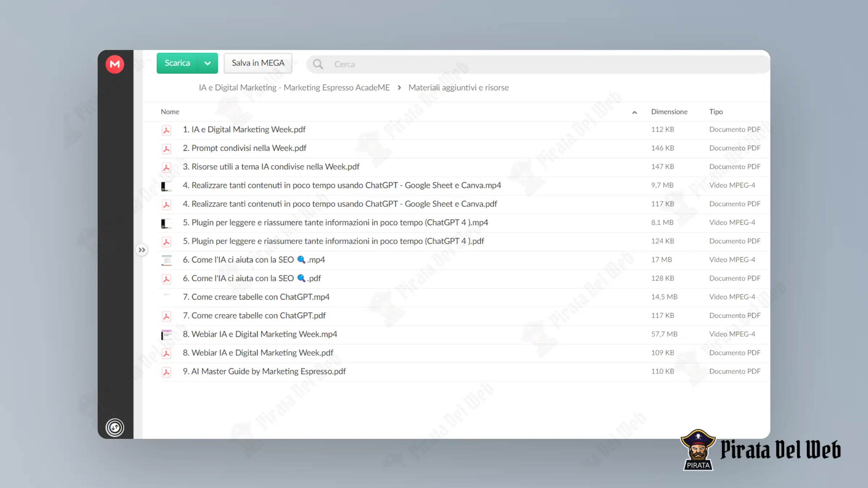Click PDF icon of 9. AI Master Guide
The height and width of the screenshot is (488, 868).
166,372
